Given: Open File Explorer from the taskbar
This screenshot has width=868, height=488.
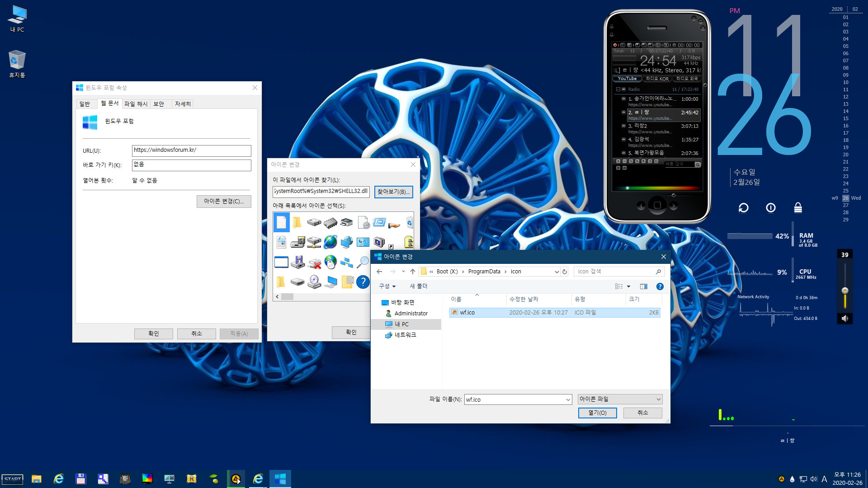Looking at the screenshot, I should (36, 479).
